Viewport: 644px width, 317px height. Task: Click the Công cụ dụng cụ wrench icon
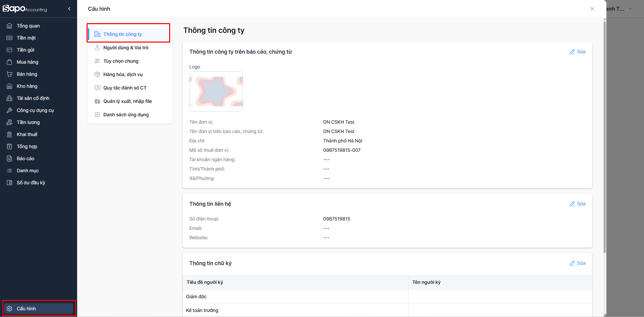9,110
